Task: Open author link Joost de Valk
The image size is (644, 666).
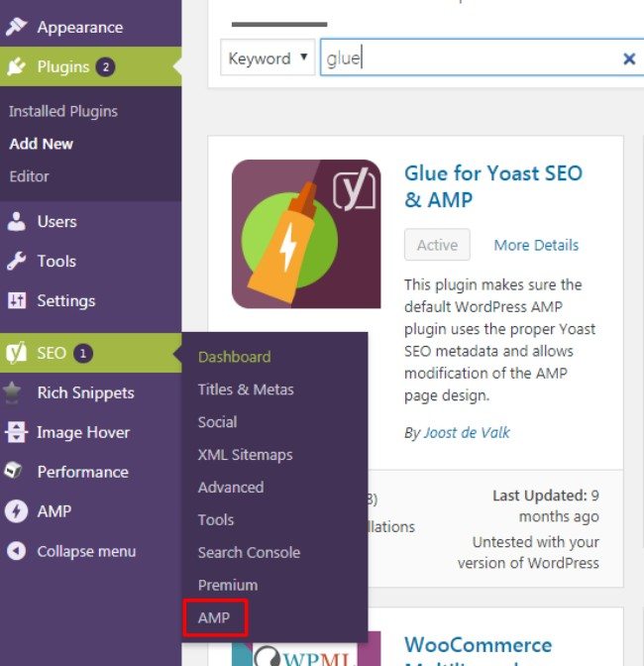Action: click(x=467, y=432)
